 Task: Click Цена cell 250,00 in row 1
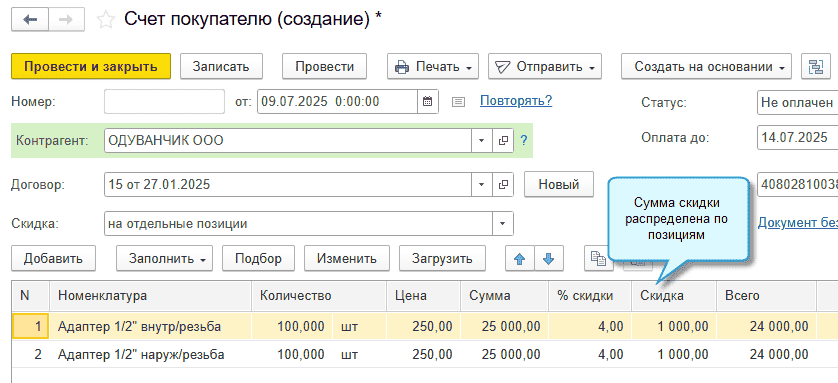point(424,326)
